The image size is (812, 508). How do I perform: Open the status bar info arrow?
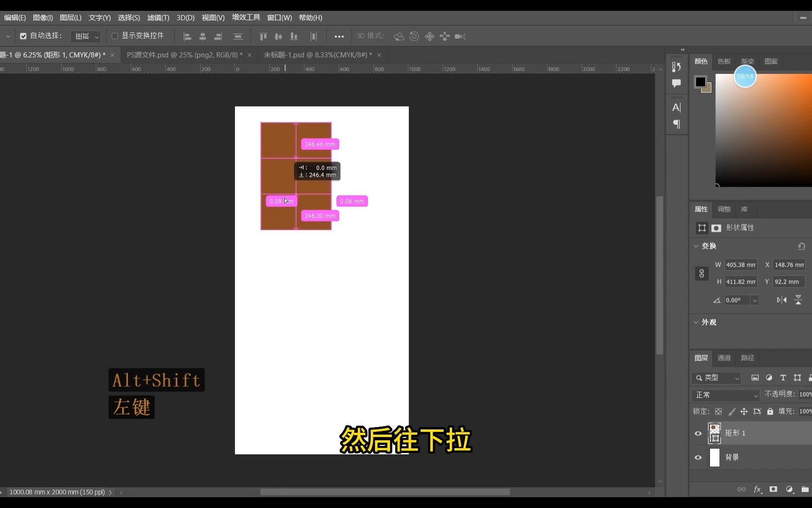[110, 492]
